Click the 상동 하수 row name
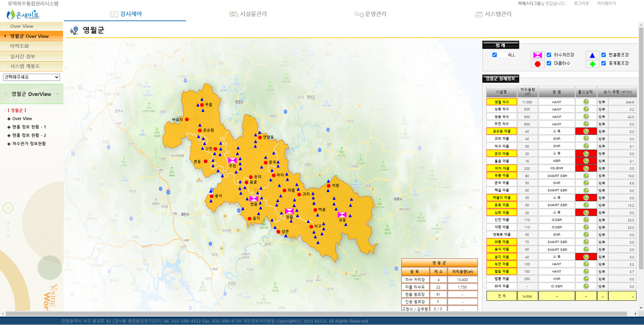Viewport: 644px width, 325px height. click(501, 109)
